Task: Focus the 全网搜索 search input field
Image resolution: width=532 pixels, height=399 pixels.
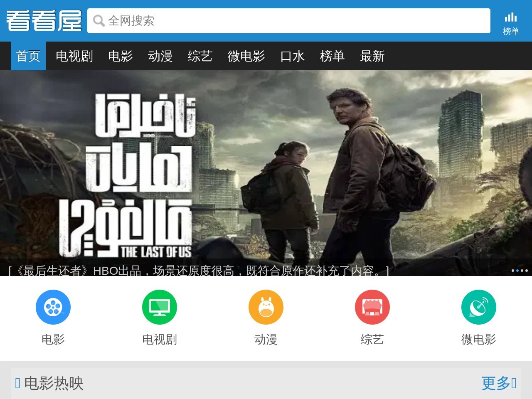Action: click(x=291, y=21)
